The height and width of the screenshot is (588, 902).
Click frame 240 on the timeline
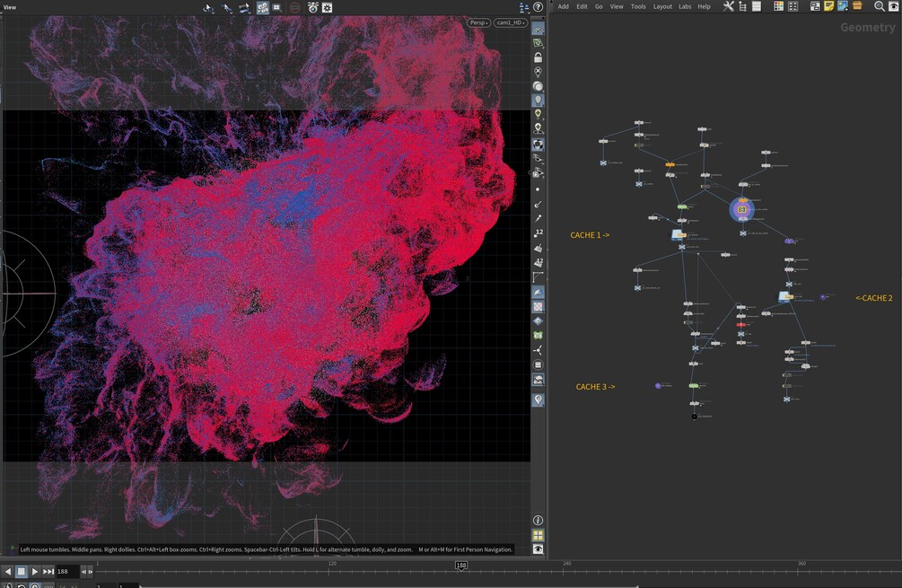tap(566, 564)
